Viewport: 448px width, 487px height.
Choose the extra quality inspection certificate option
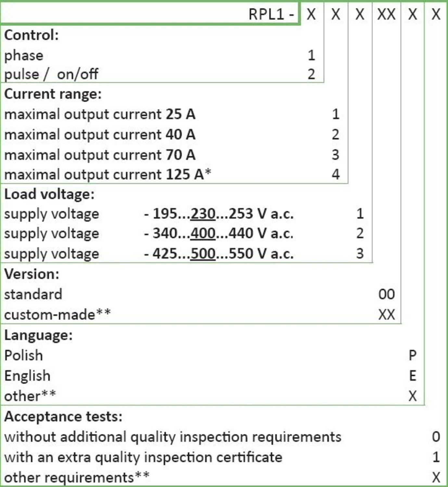coord(143,457)
